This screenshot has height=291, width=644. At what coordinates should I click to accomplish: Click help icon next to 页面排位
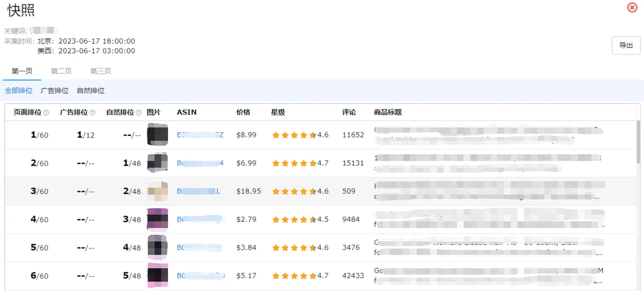tap(46, 113)
